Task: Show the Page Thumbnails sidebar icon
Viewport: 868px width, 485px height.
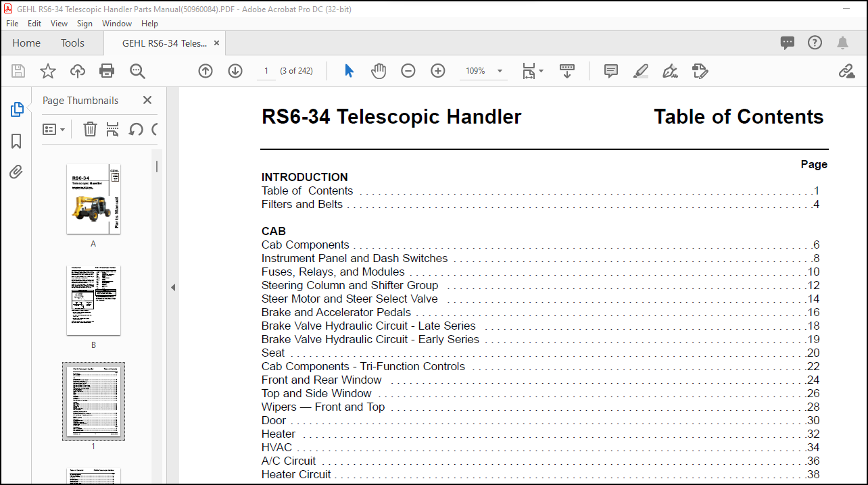Action: (x=16, y=109)
